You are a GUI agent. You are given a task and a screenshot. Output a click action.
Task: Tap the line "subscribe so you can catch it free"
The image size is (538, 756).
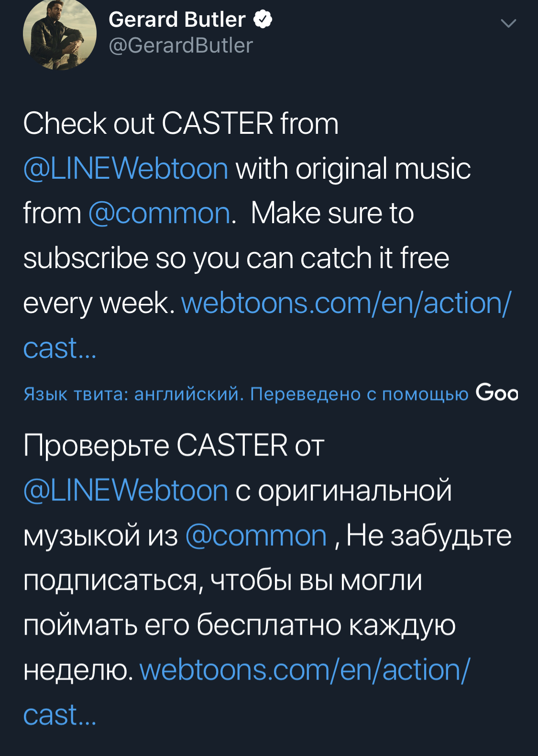tap(236, 259)
